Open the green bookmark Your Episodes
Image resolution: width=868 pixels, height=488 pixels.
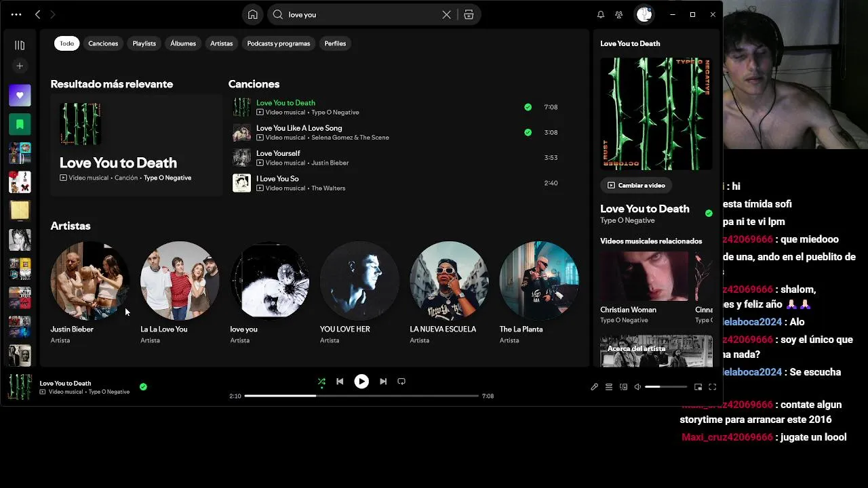pyautogui.click(x=20, y=124)
